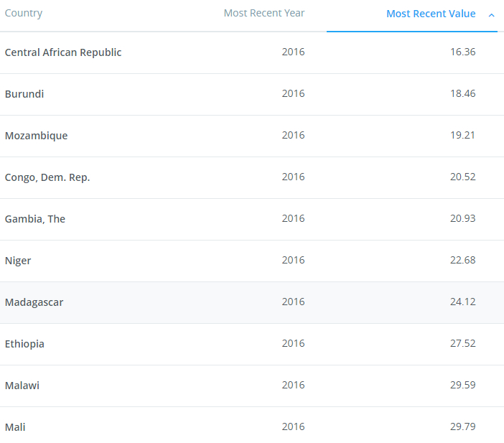Click Niger's 22.68 value cell

pos(462,261)
